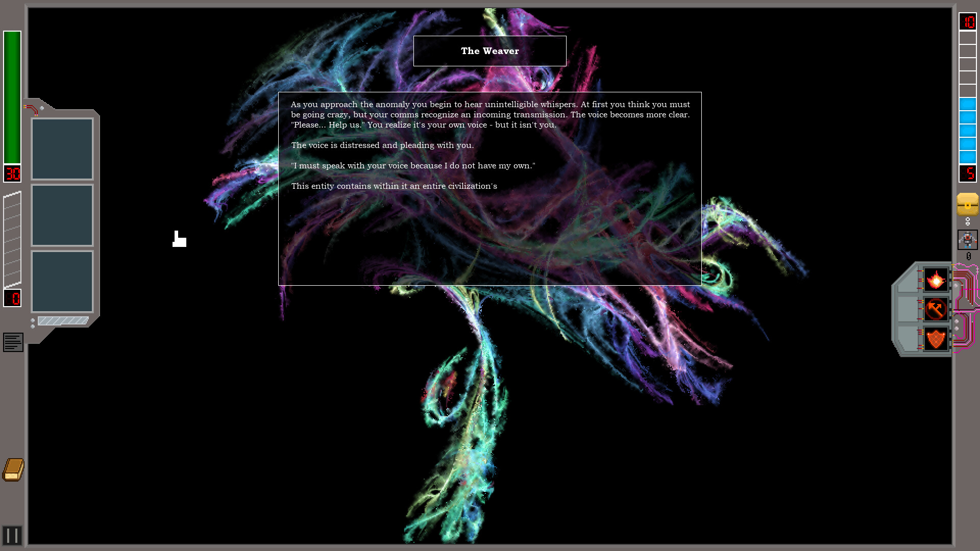Click the green hull health bar
The width and height of the screenshot is (980, 551).
(12, 97)
